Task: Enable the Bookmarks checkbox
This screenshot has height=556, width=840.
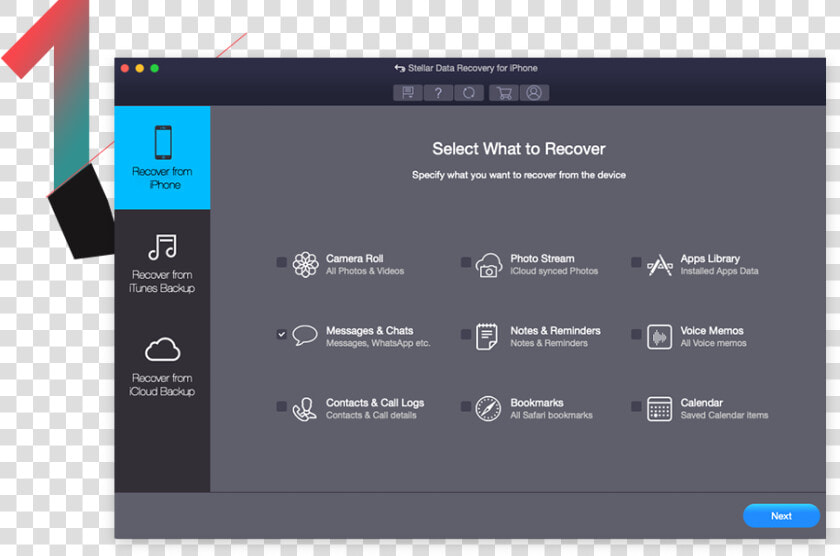Action: (x=466, y=406)
